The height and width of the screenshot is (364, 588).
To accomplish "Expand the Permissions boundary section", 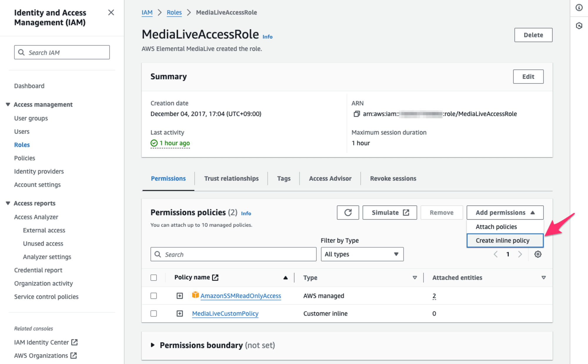I will click(x=153, y=345).
